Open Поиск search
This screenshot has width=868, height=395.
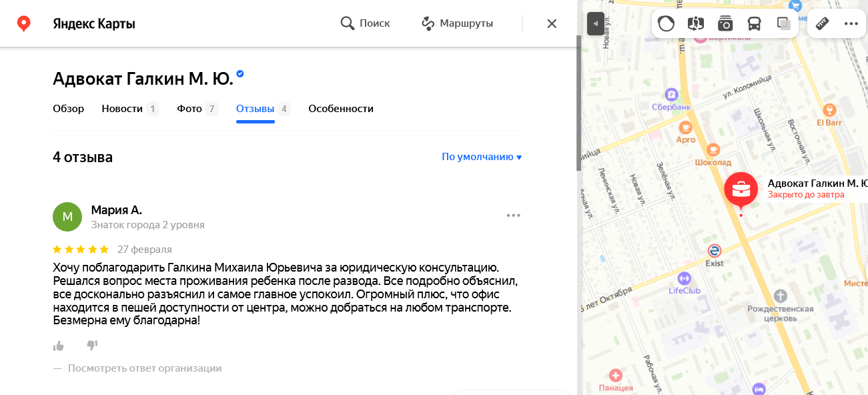(x=366, y=24)
